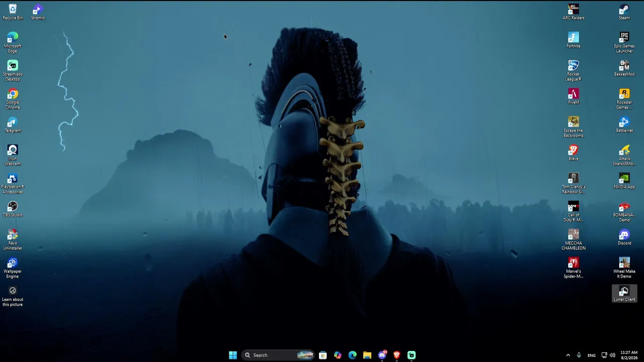Open Discord from the taskbar
644x362 pixels.
[382, 355]
